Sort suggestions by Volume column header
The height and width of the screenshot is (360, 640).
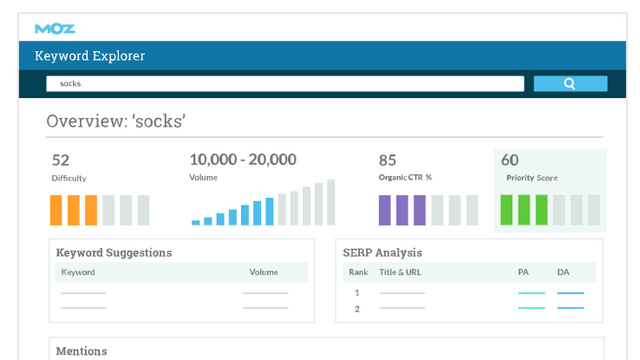click(x=264, y=272)
